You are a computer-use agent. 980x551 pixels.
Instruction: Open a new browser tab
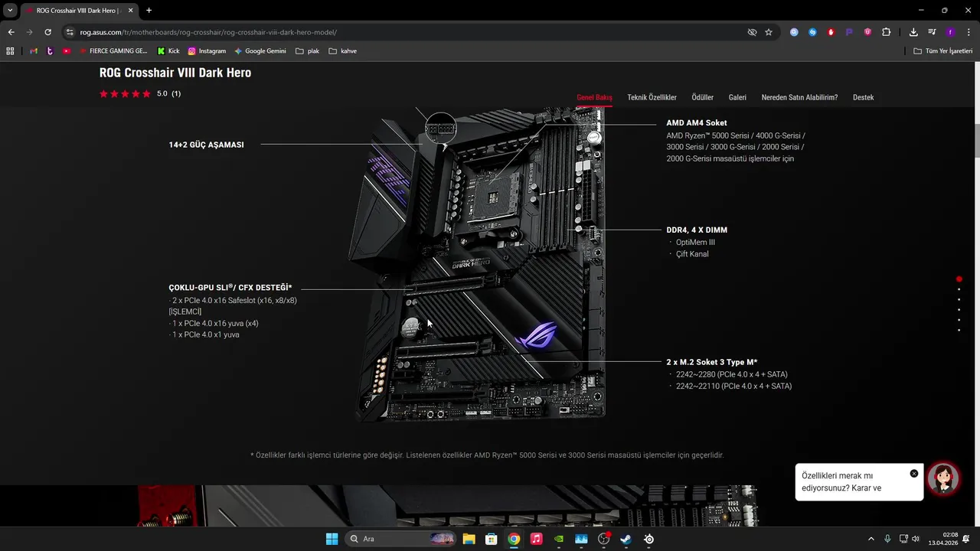point(149,11)
